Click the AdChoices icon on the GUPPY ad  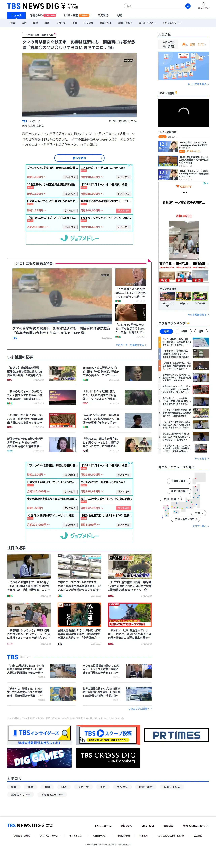(x=205, y=183)
